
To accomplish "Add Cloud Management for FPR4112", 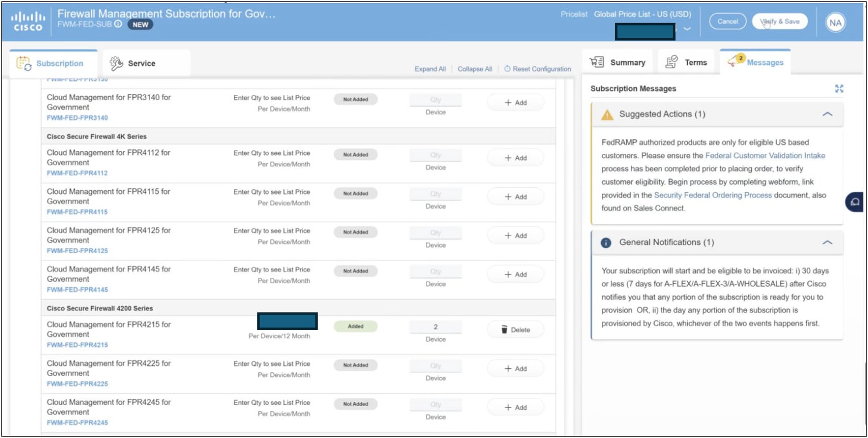I will (516, 158).
